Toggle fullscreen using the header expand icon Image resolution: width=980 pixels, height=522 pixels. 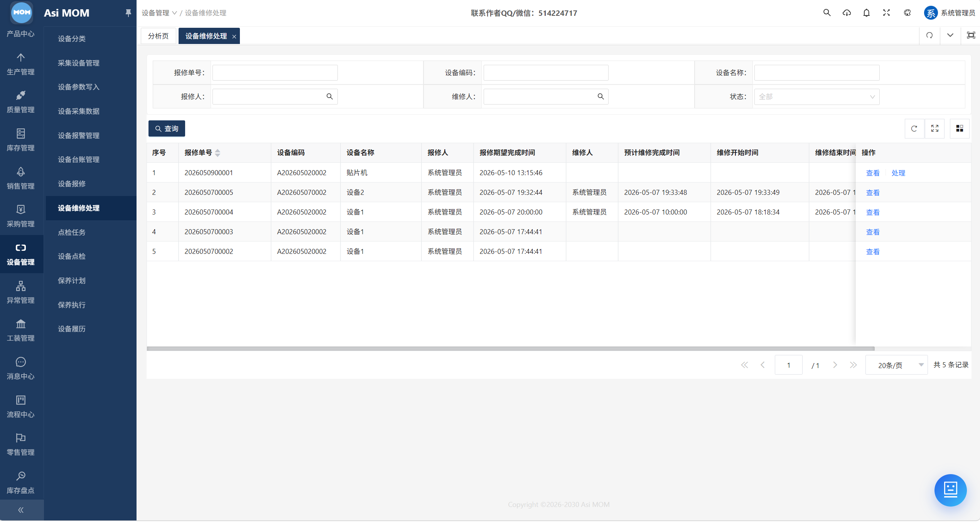(886, 13)
